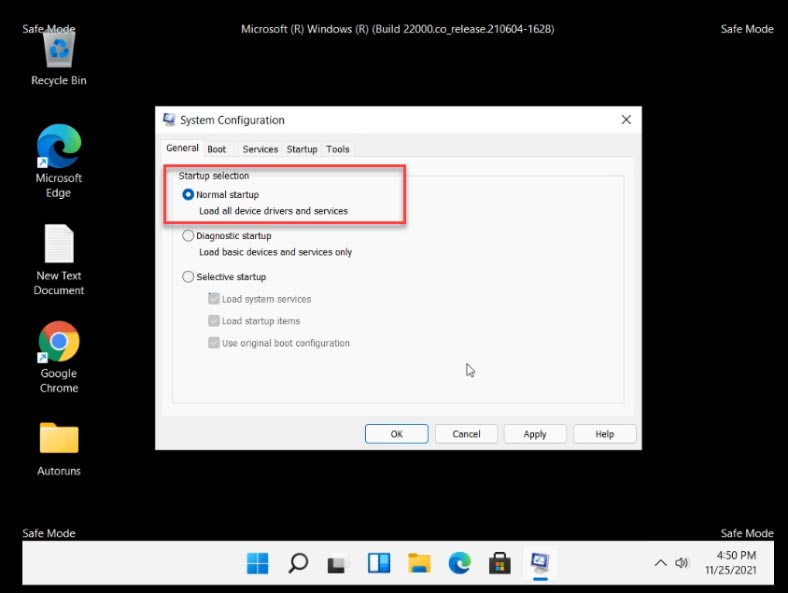The height and width of the screenshot is (593, 788).
Task: Toggle Load system services checkbox
Action: (214, 299)
